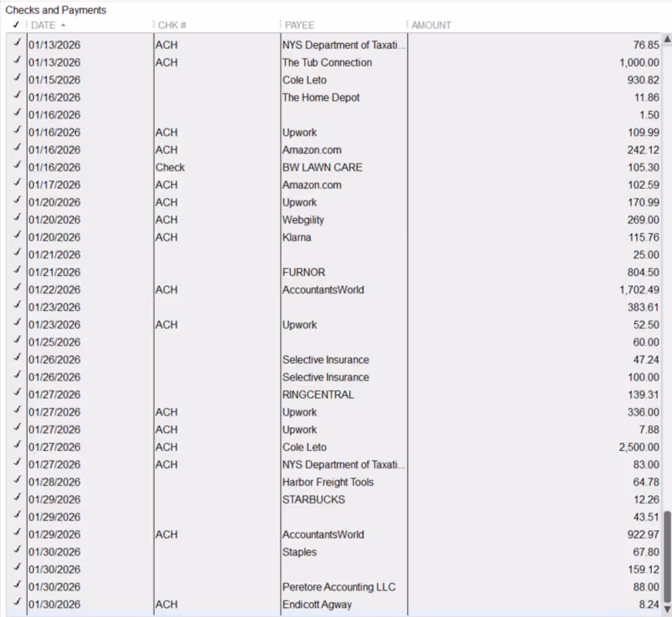
Task: Uncheck the 1.50 payment row
Action: (x=17, y=112)
